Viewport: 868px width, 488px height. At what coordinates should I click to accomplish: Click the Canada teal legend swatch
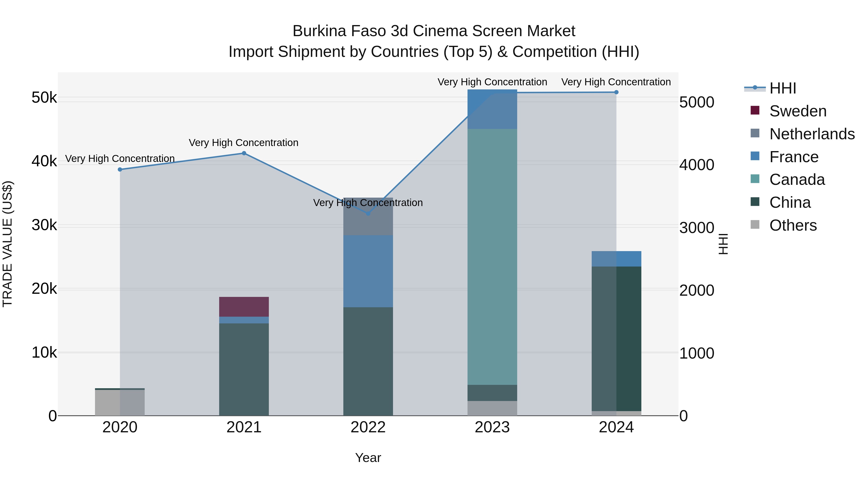(x=755, y=179)
